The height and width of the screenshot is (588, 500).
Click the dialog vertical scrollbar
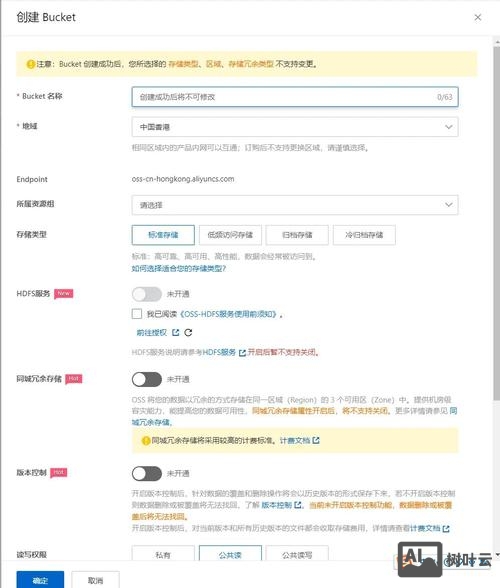497,225
